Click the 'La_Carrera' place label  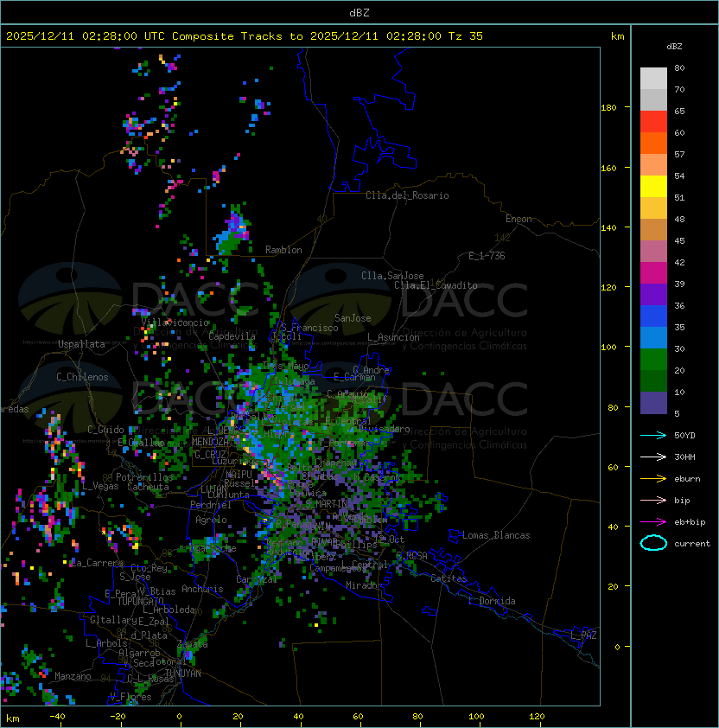click(97, 563)
